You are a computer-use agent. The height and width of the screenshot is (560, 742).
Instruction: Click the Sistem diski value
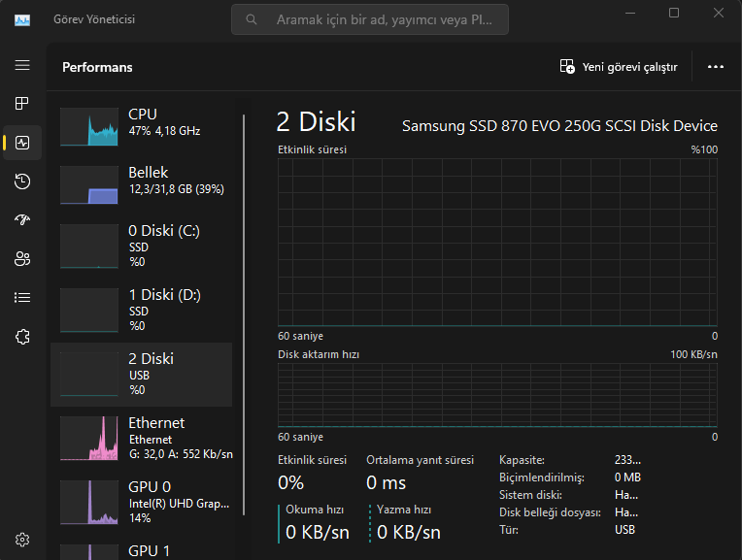click(626, 495)
